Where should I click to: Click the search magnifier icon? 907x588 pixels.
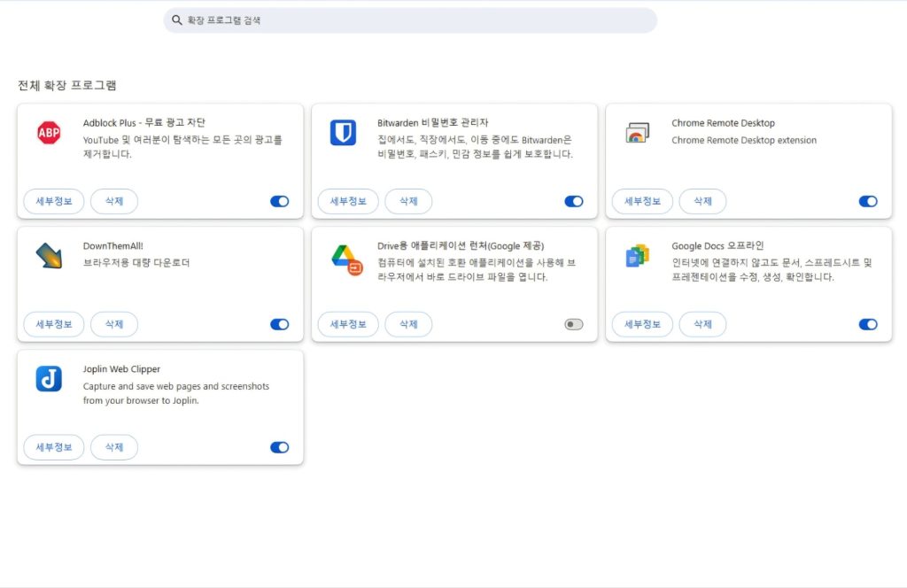point(176,20)
